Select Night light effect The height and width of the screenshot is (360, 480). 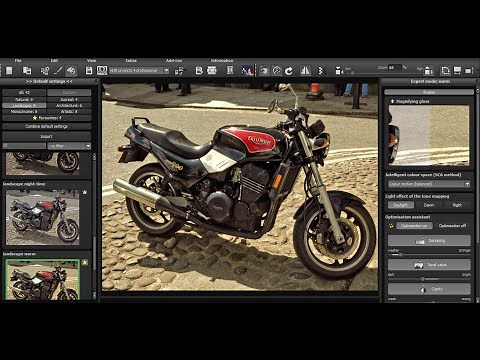457,205
